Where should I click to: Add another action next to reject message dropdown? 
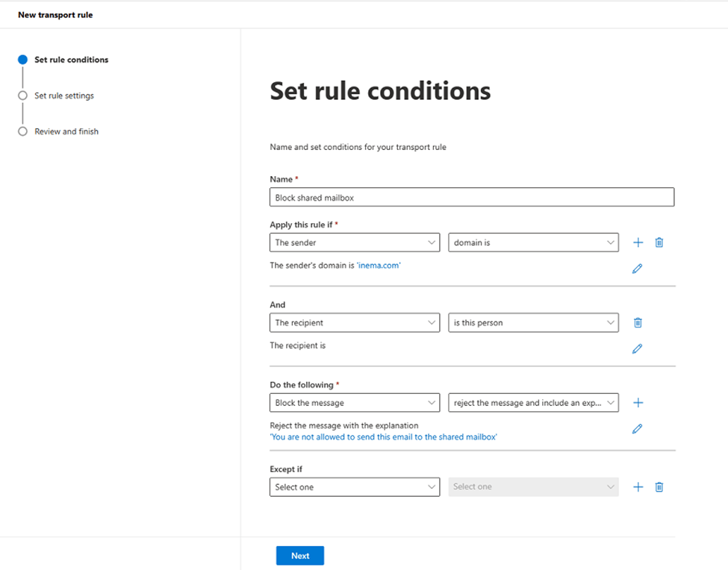coord(638,403)
